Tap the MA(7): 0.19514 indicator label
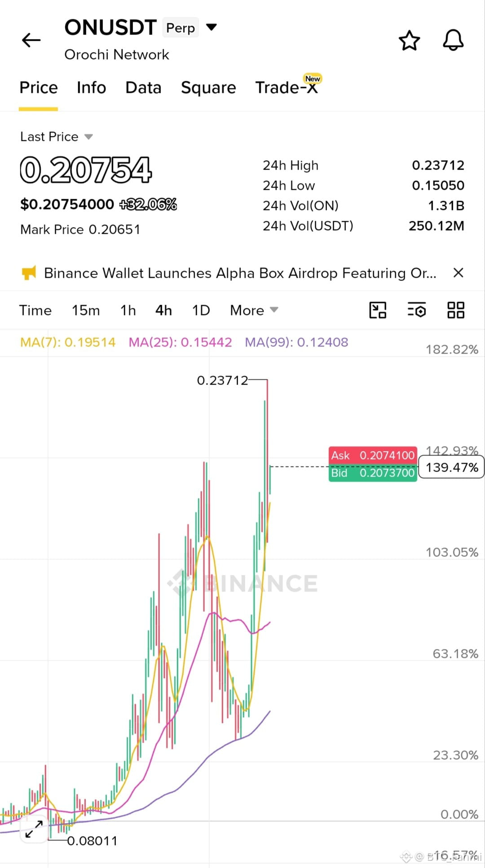The width and height of the screenshot is (485, 868). coord(68,342)
